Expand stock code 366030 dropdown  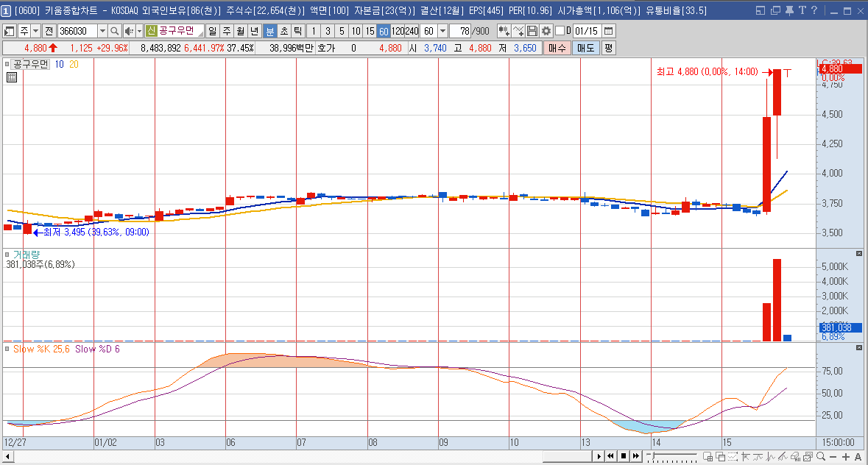tap(102, 32)
